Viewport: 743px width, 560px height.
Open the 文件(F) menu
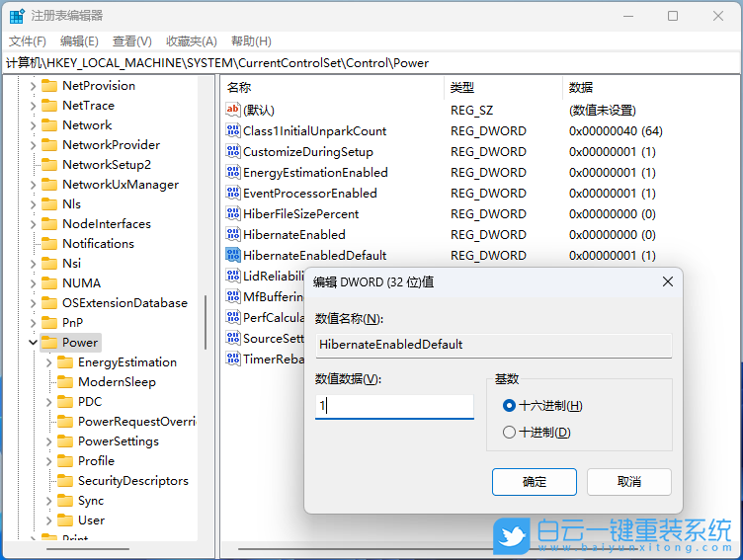tap(28, 41)
